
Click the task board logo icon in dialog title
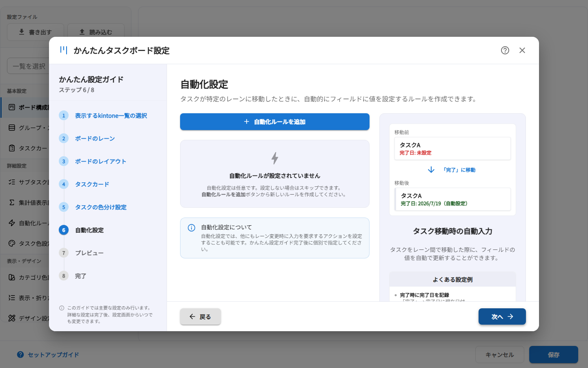(x=64, y=50)
